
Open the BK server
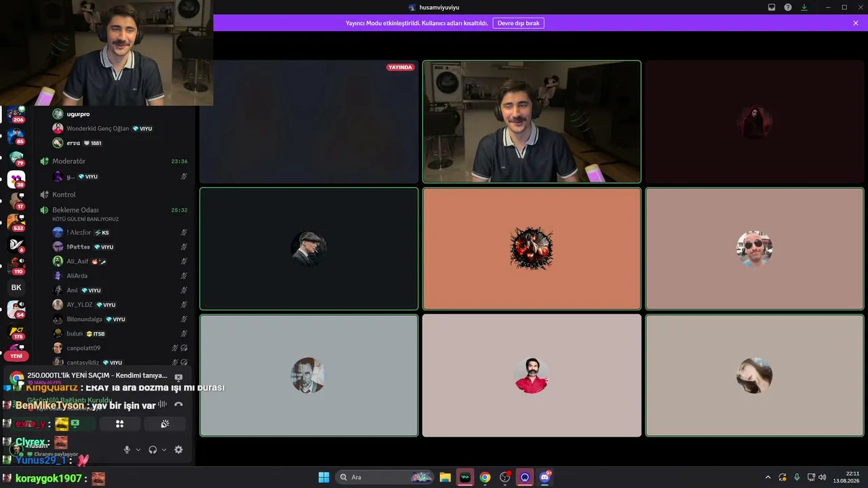pyautogui.click(x=16, y=287)
